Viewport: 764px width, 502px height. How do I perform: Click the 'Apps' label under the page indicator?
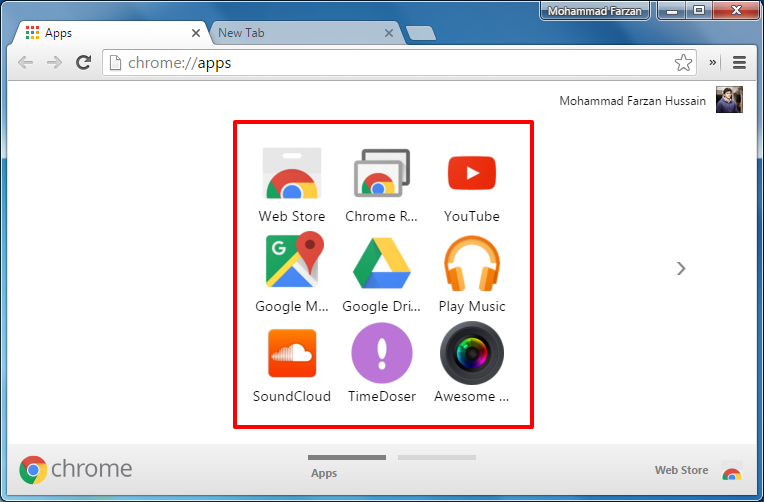324,473
